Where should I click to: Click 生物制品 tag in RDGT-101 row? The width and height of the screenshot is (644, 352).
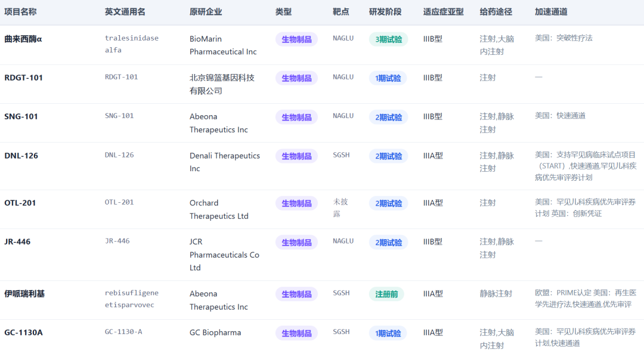(296, 78)
